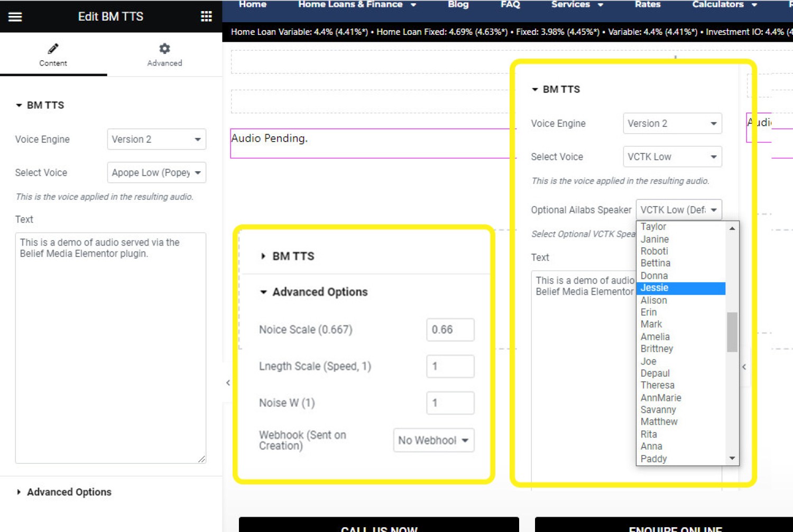Click the Blog menu item
Image resolution: width=793 pixels, height=532 pixels.
click(458, 5)
